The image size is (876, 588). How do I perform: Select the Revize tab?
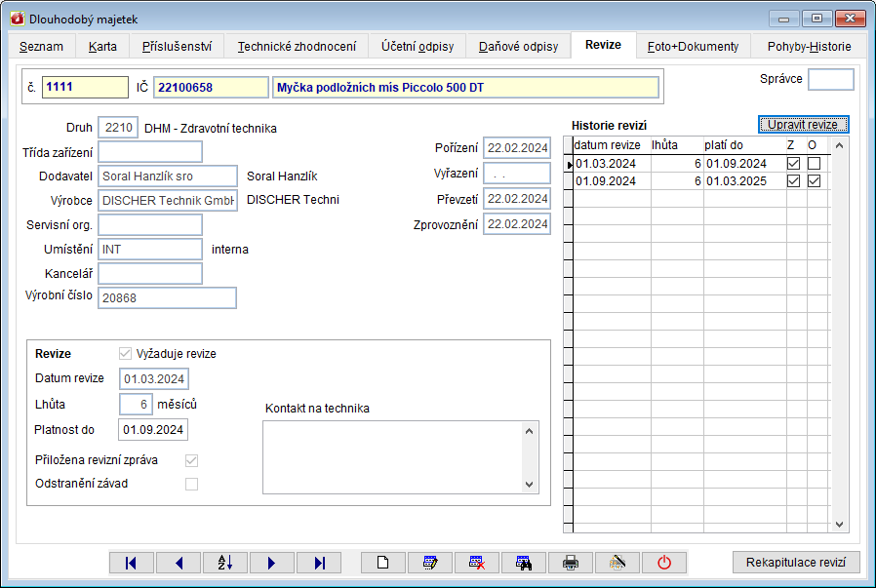coord(604,45)
